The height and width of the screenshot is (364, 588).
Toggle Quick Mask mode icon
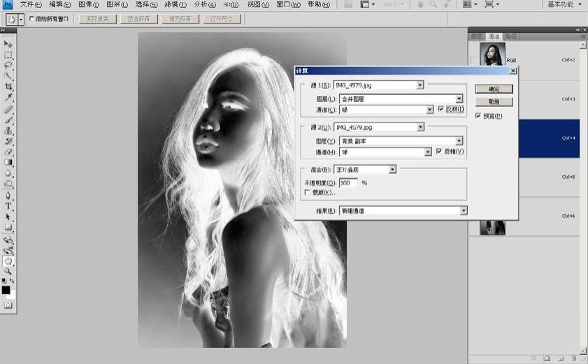pyautogui.click(x=8, y=305)
